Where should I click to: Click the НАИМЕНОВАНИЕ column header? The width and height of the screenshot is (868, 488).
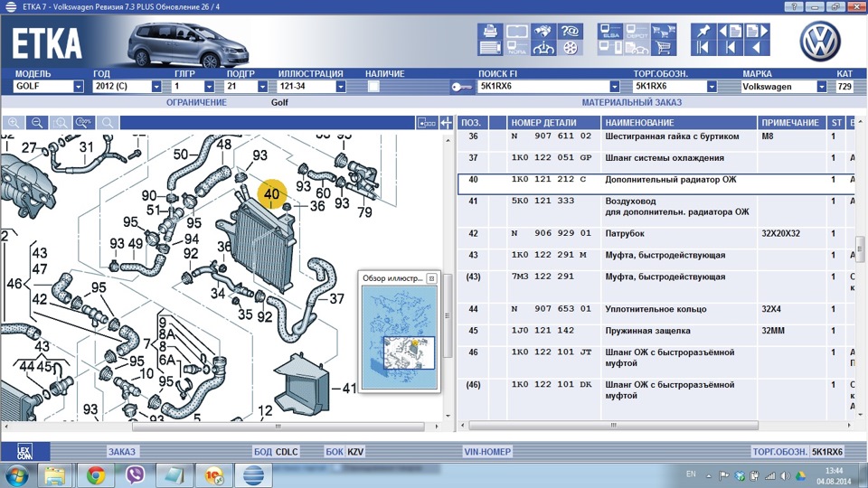pos(679,123)
